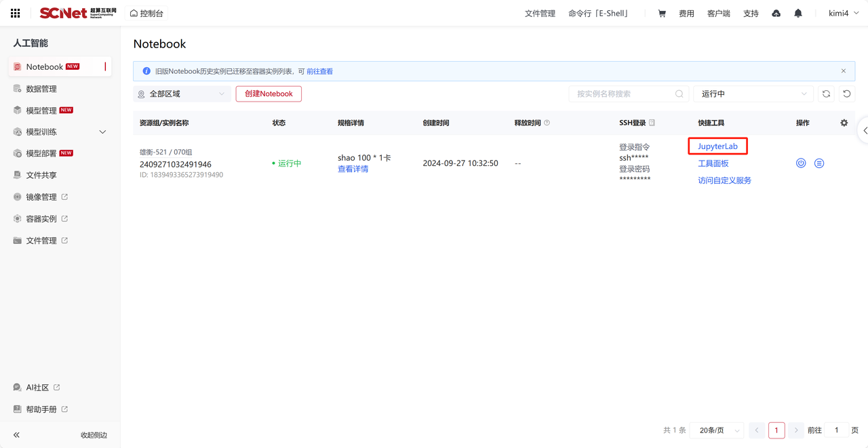Open the more actions list icon
868x448 pixels.
click(x=819, y=163)
